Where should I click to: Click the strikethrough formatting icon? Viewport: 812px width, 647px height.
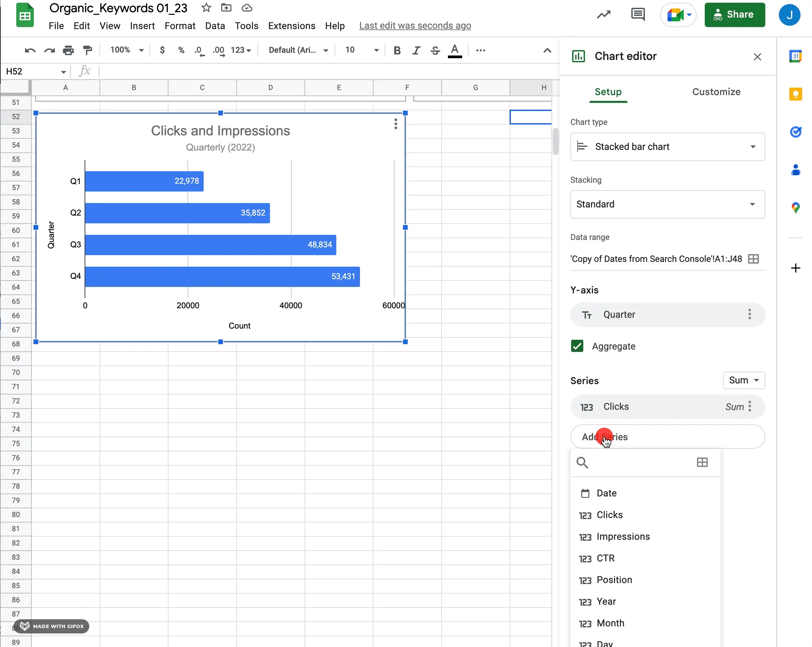pyautogui.click(x=435, y=50)
